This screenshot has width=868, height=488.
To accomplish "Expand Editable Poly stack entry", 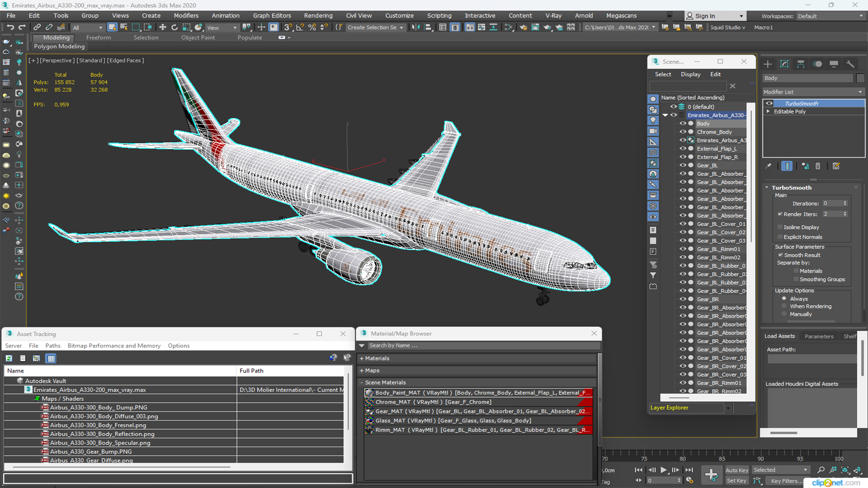I will coord(768,112).
